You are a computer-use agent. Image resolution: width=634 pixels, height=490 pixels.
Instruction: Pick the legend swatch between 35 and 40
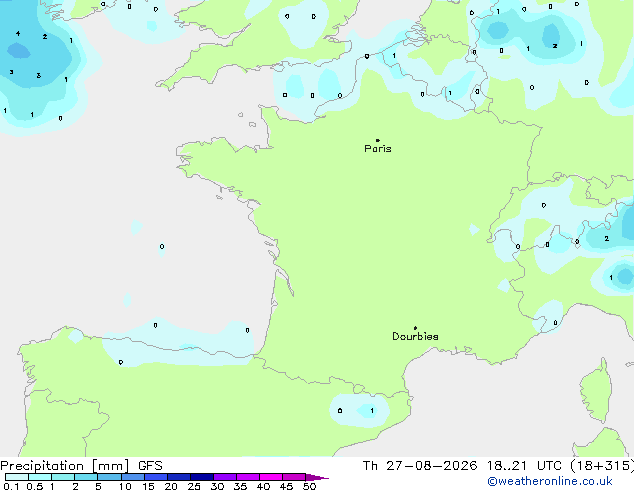(x=247, y=477)
